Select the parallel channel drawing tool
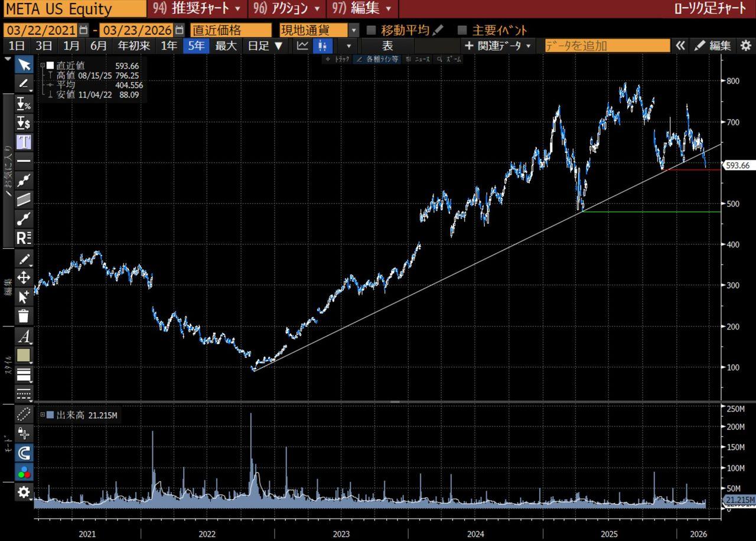Viewport: 756px width, 541px height. (x=24, y=200)
